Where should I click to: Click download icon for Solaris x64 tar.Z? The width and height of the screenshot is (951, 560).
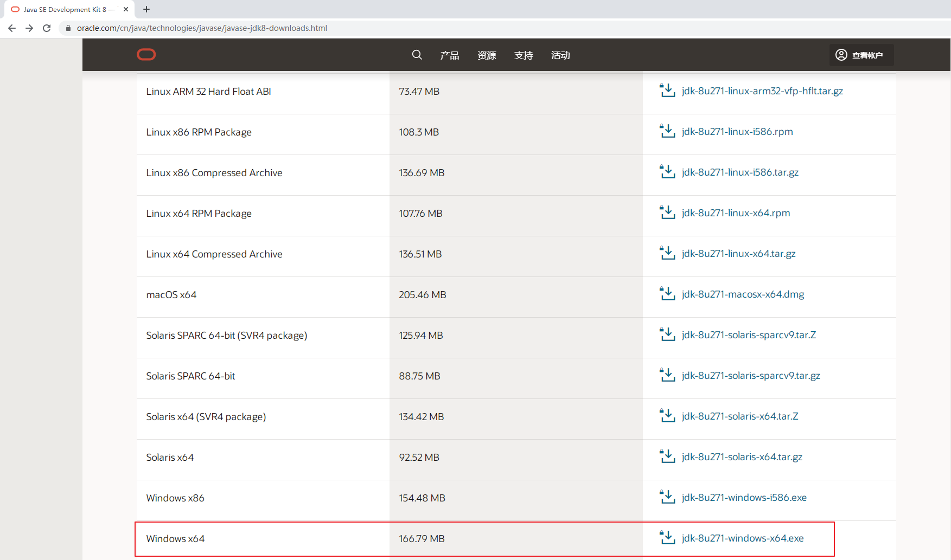[x=667, y=416]
